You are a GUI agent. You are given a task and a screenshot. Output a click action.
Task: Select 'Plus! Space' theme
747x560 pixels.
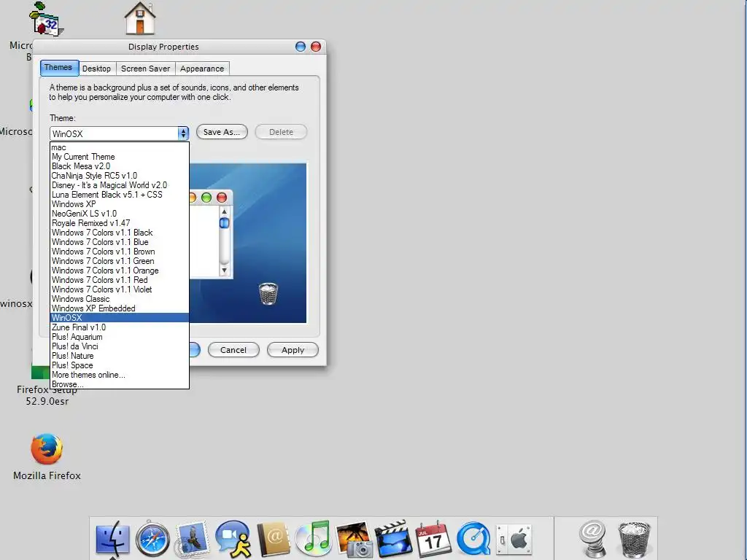[x=120, y=365]
